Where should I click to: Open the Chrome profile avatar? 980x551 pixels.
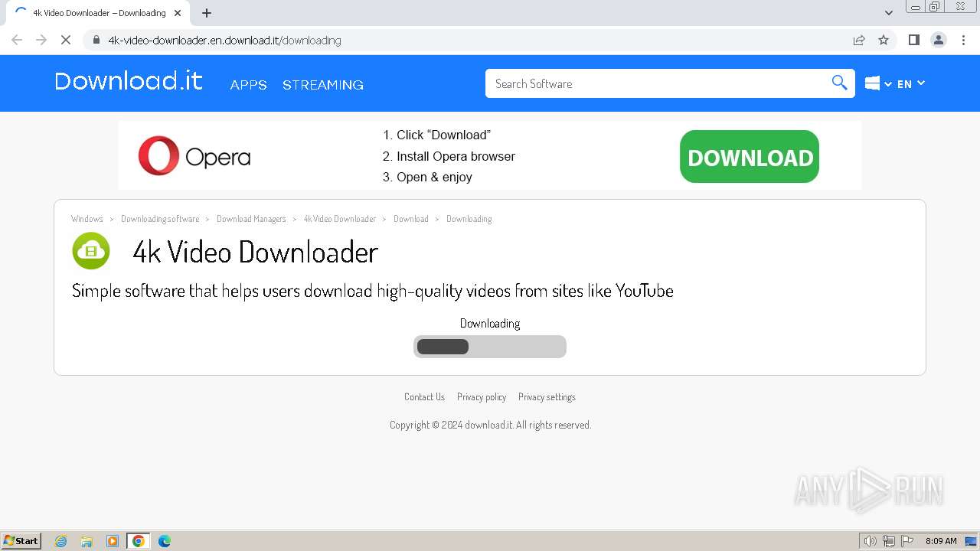point(939,40)
